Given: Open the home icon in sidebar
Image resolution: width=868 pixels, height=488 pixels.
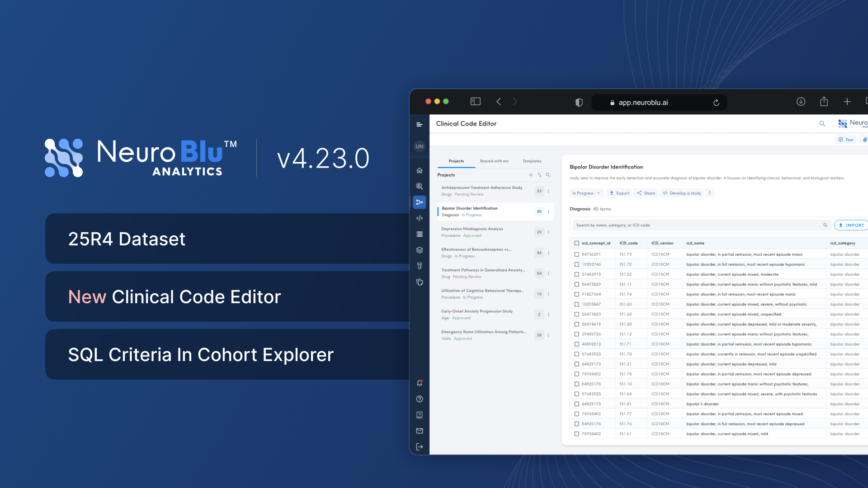Looking at the screenshot, I should click(x=420, y=170).
